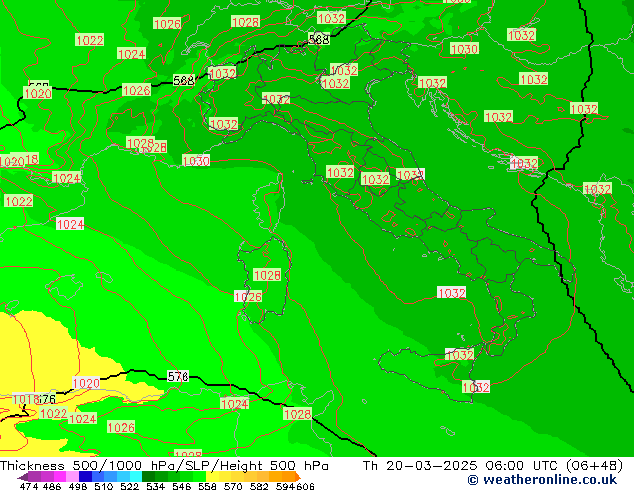This screenshot has width=634, height=490.
Task: Click the 486 legend value
Action: pos(52,486)
